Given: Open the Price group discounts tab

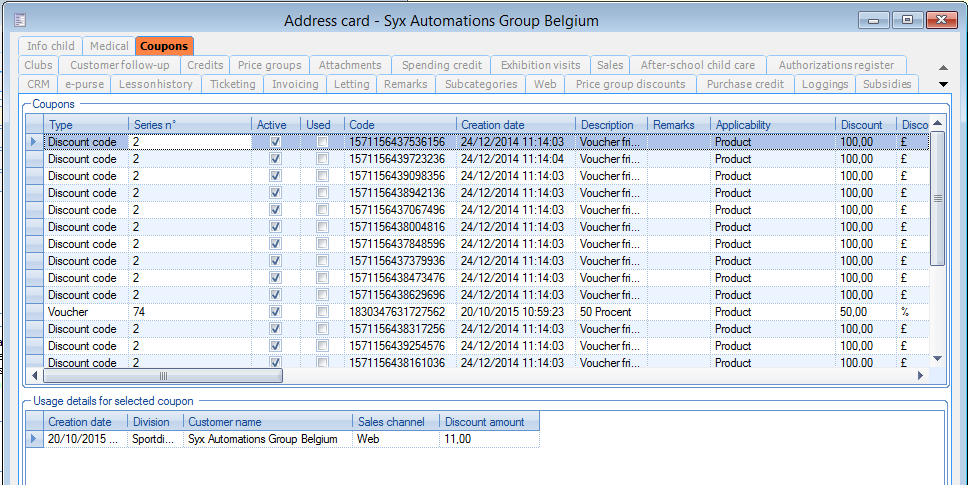Looking at the screenshot, I should pyautogui.click(x=630, y=84).
